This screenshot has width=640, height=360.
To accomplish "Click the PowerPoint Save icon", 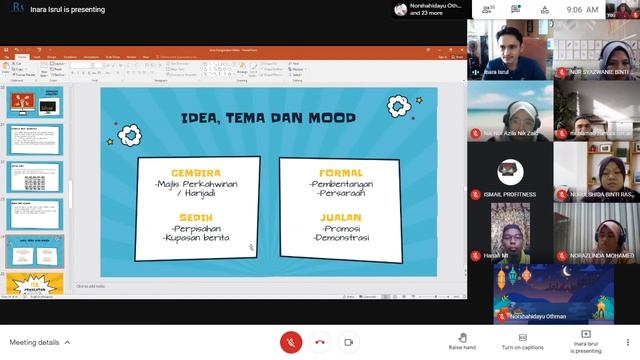I will tap(6, 50).
